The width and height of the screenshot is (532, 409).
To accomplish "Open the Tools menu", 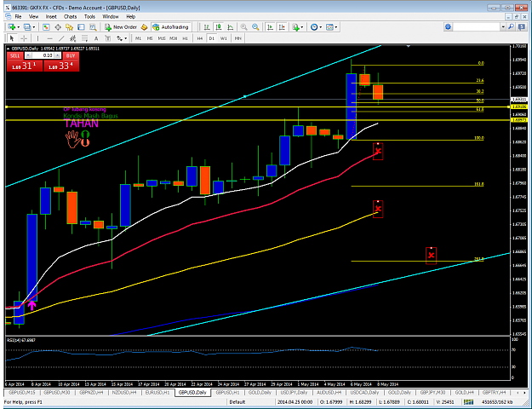I will [89, 16].
